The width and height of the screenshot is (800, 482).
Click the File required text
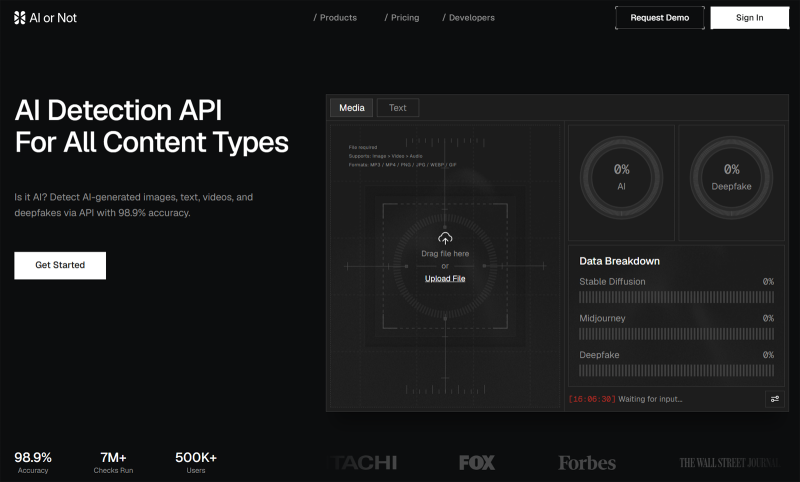363,147
